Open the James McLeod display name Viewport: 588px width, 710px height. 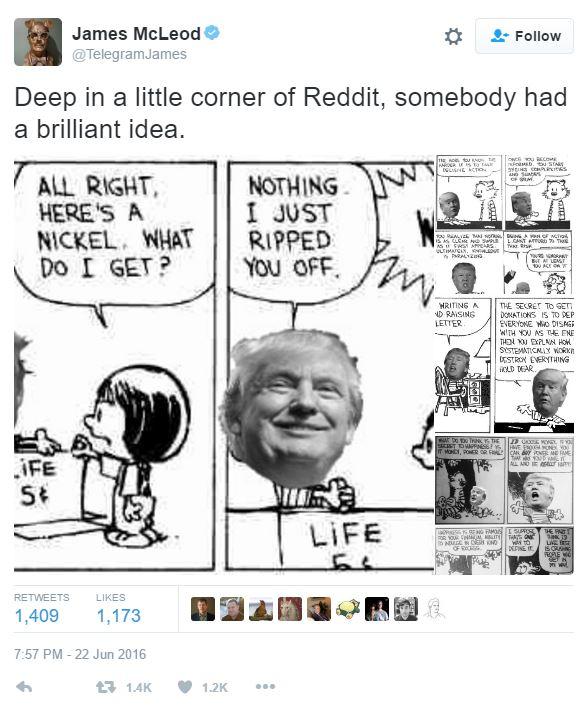[x=136, y=34]
